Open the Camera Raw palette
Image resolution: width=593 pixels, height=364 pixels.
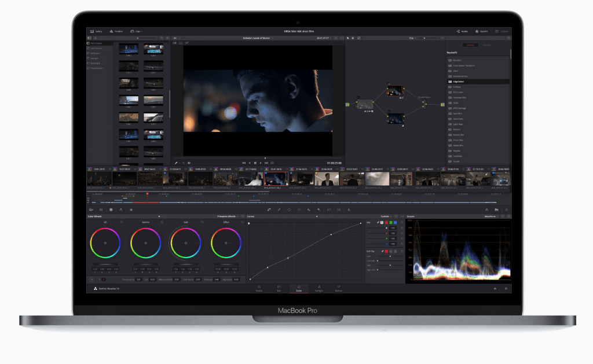(91, 209)
